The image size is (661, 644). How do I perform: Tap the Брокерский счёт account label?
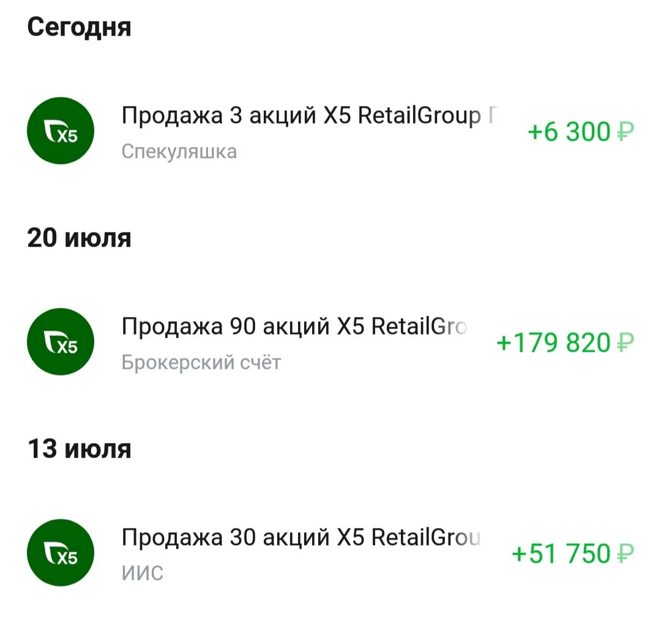(x=201, y=363)
